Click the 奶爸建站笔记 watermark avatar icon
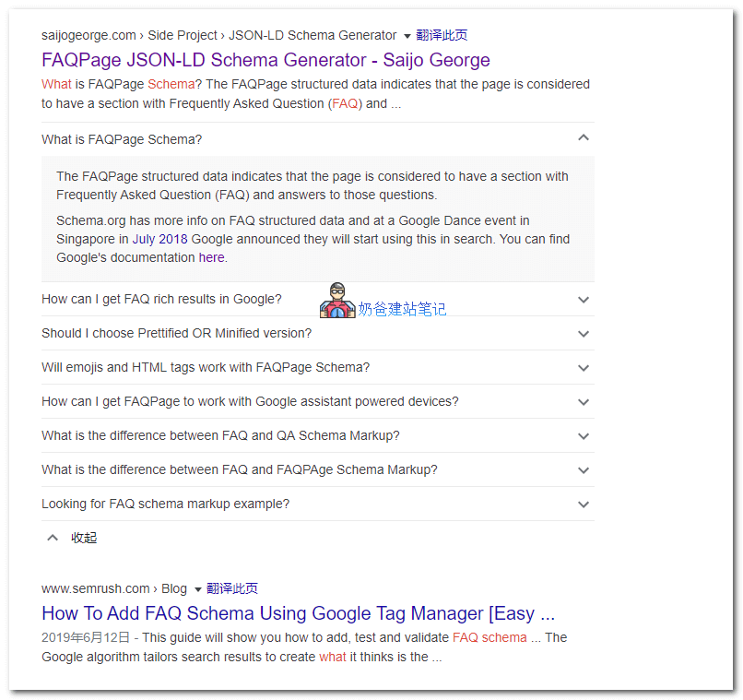The width and height of the screenshot is (743, 700). tap(337, 302)
